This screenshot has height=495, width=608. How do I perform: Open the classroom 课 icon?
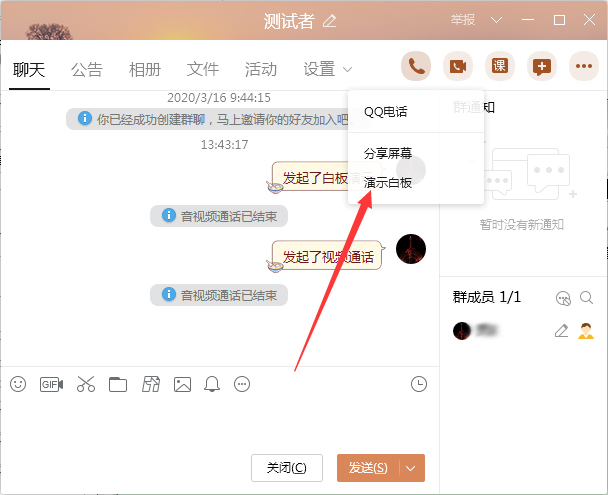tap(499, 66)
